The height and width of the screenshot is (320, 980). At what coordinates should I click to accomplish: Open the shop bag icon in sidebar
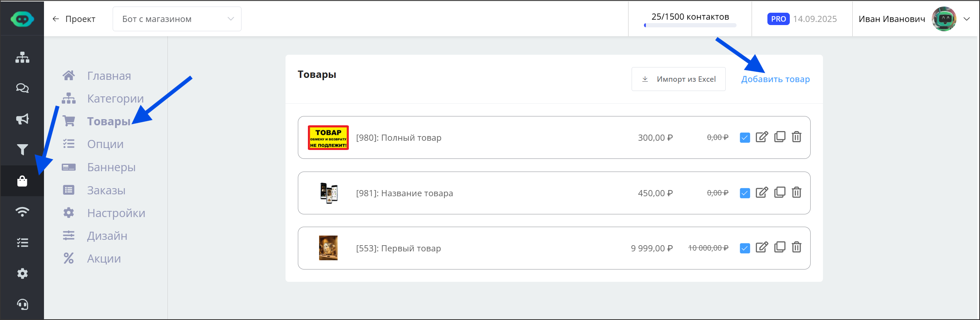22,181
